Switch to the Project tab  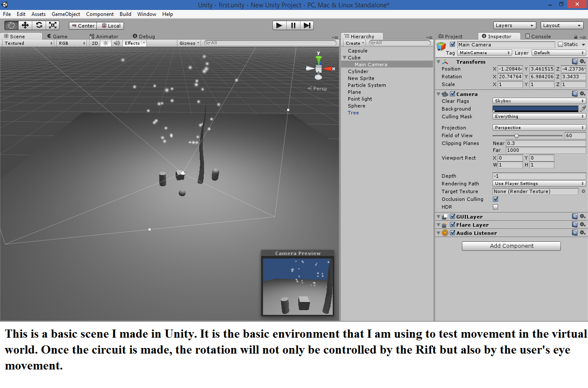click(450, 37)
